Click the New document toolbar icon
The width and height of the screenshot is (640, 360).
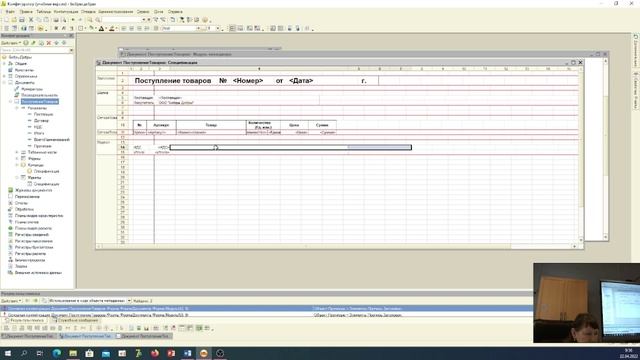pos(6,20)
